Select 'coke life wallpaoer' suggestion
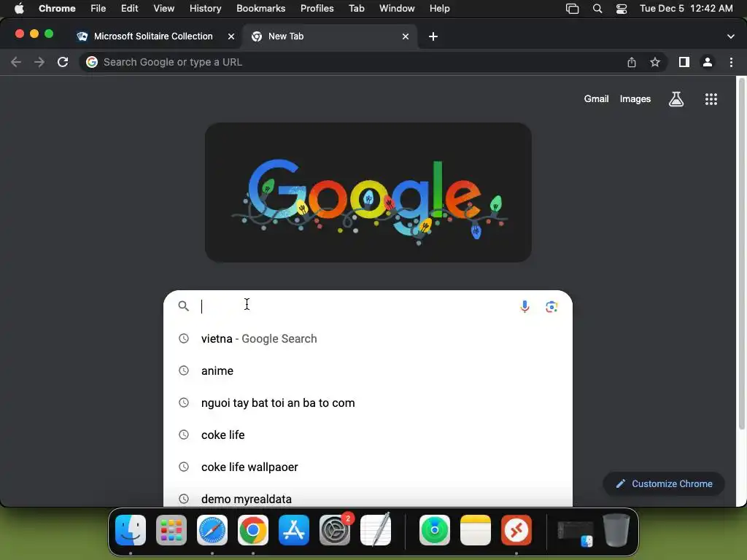Viewport: 747px width, 560px height. 368,467
